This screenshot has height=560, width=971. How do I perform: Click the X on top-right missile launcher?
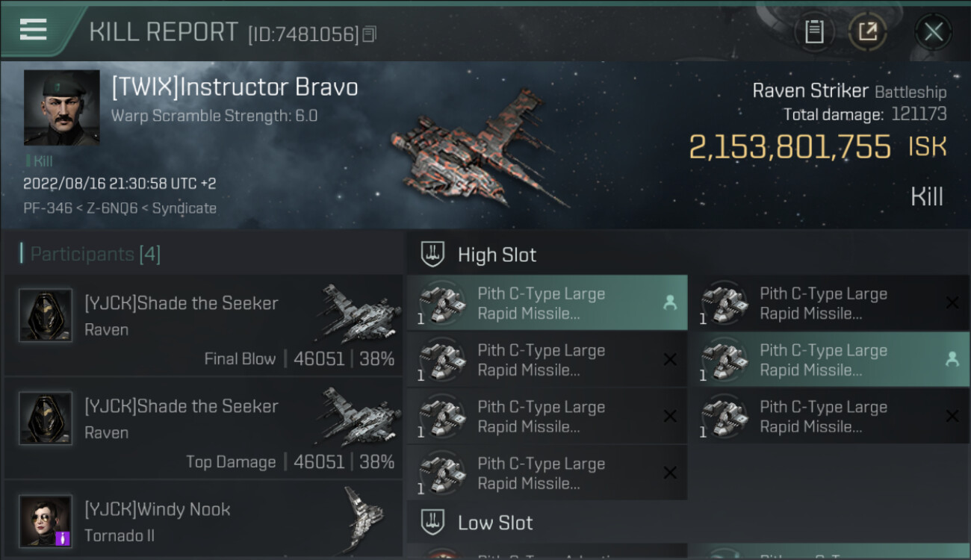point(952,303)
